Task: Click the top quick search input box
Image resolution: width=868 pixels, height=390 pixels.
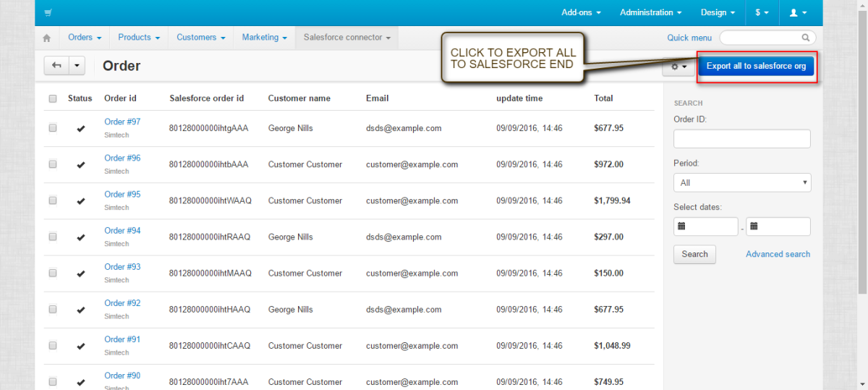Action: pyautogui.click(x=767, y=38)
